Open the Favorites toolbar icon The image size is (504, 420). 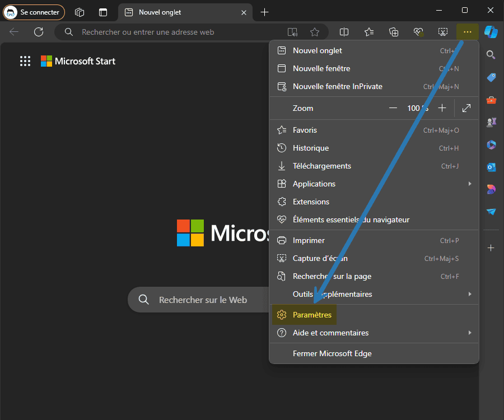[x=369, y=32]
